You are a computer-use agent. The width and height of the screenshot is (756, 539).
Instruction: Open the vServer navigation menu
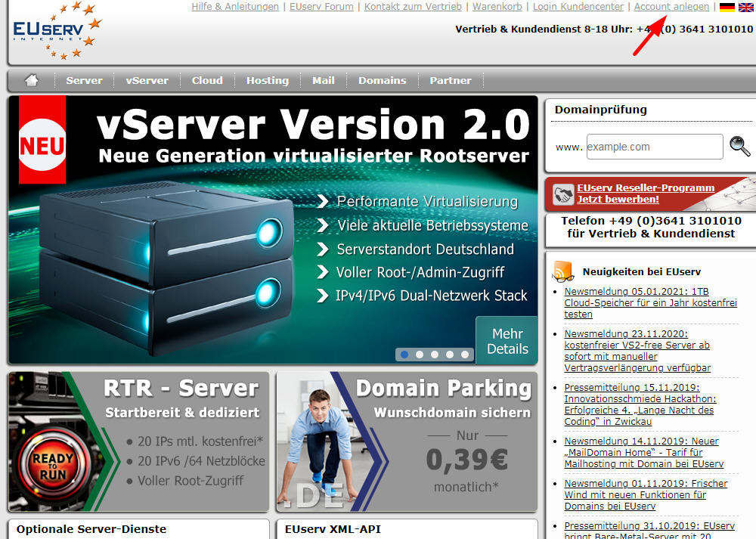(x=147, y=80)
